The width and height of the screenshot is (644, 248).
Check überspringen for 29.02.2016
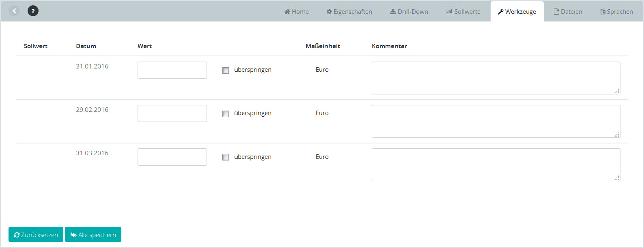click(226, 114)
